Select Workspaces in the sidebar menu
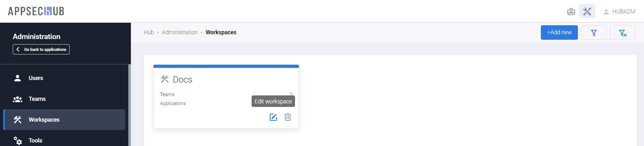 (x=44, y=120)
